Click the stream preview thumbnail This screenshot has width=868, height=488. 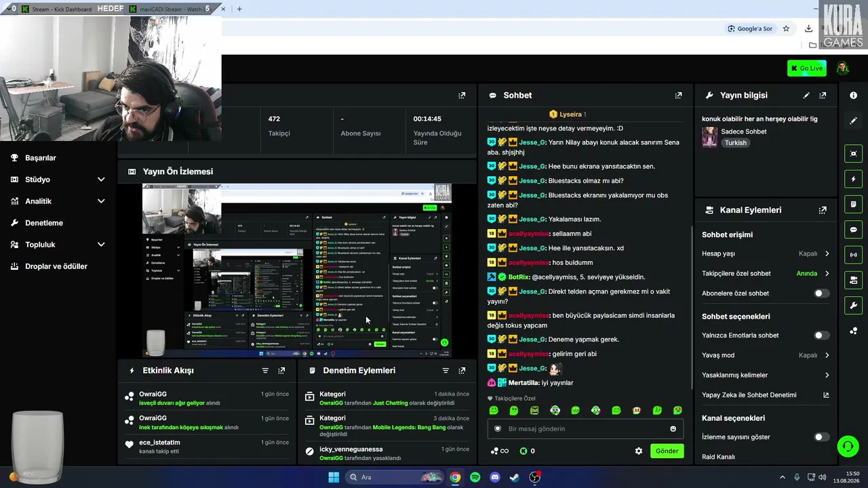(297, 270)
